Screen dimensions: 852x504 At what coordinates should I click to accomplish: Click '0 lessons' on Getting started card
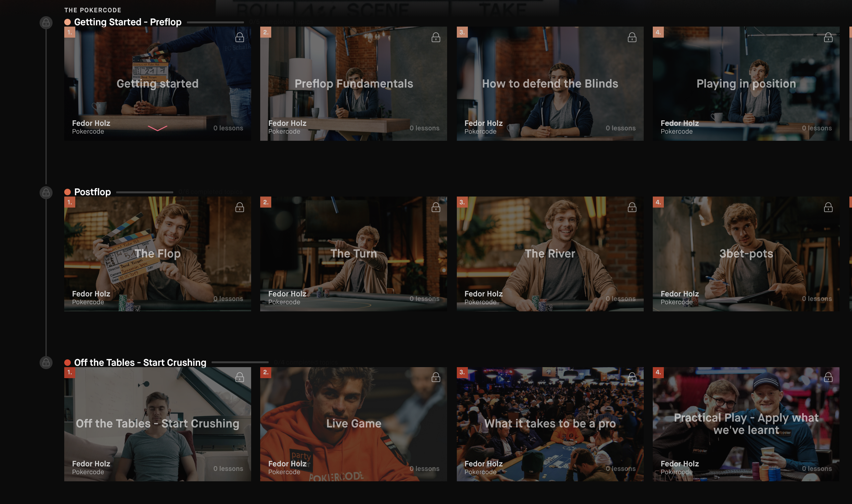(x=228, y=128)
